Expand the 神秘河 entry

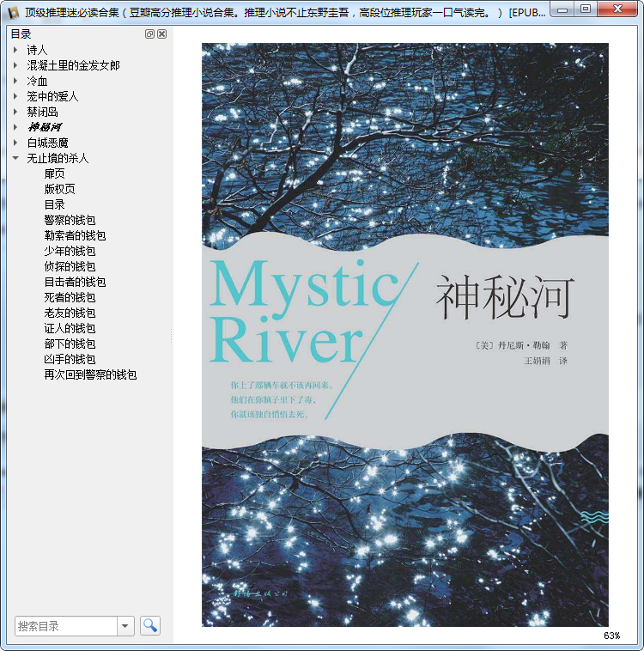click(x=15, y=127)
